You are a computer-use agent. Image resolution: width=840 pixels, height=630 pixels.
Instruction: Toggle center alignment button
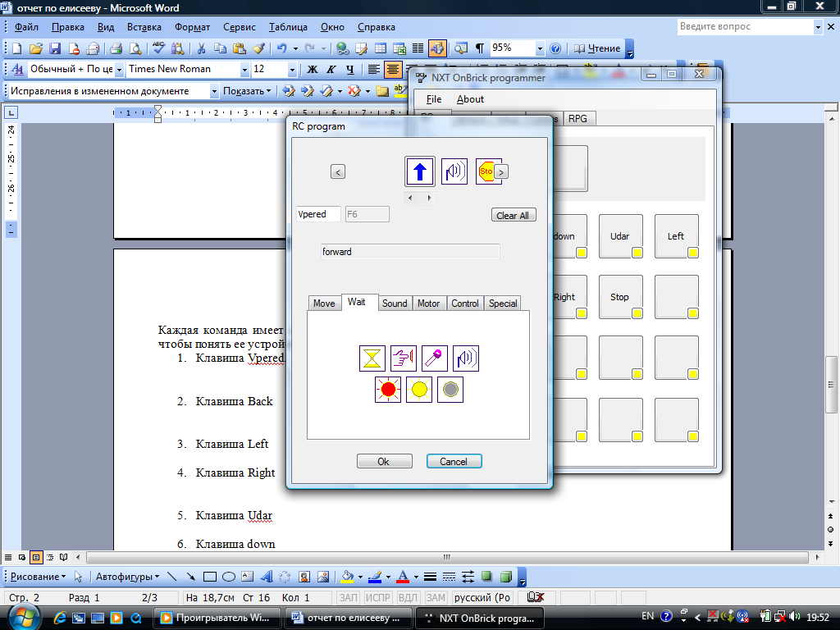click(393, 69)
